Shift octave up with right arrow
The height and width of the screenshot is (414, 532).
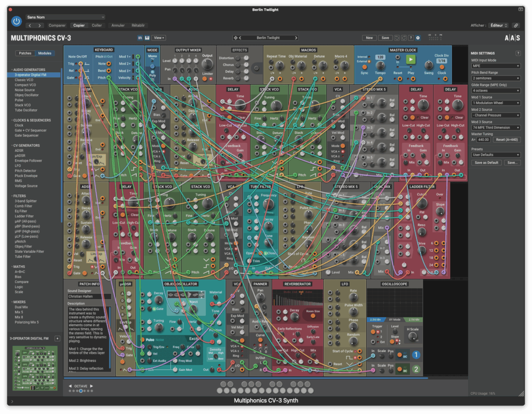[91, 386]
